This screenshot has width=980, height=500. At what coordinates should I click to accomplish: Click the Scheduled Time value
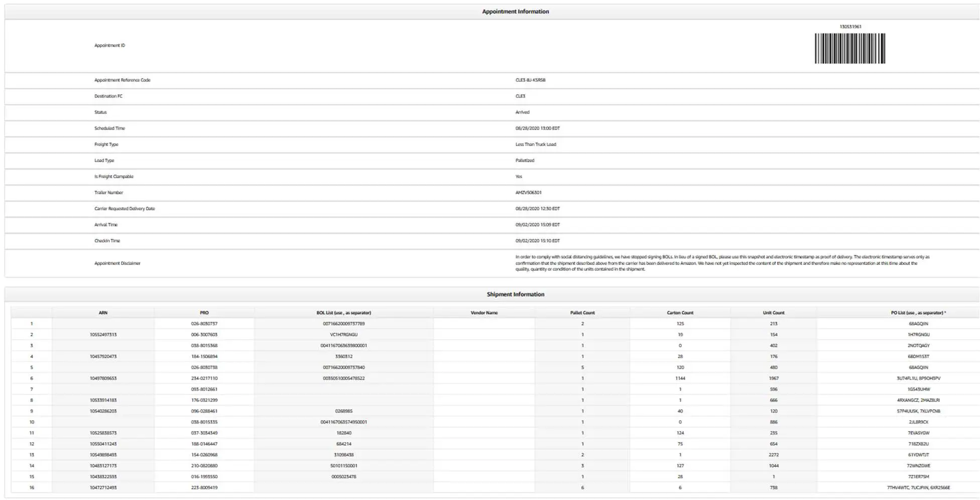(537, 128)
